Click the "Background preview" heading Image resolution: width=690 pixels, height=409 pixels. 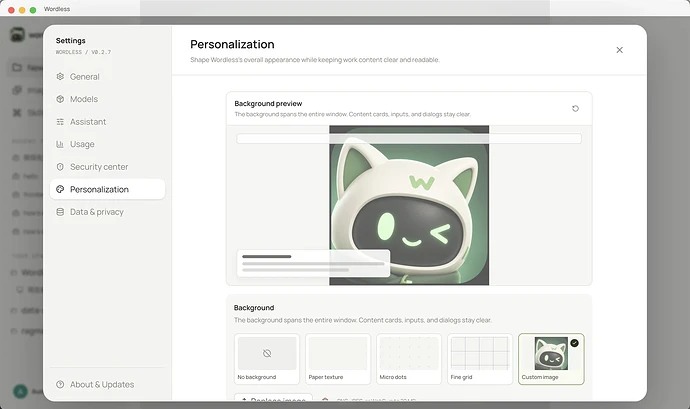point(268,103)
